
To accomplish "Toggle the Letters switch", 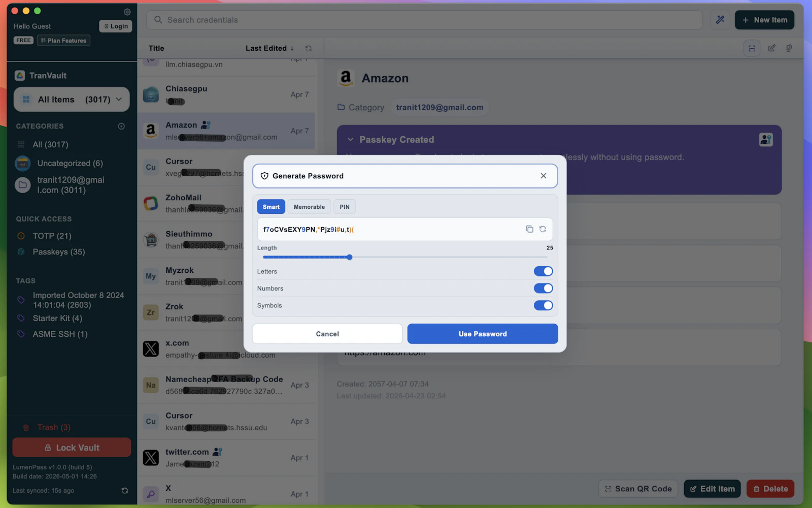I will pos(543,271).
